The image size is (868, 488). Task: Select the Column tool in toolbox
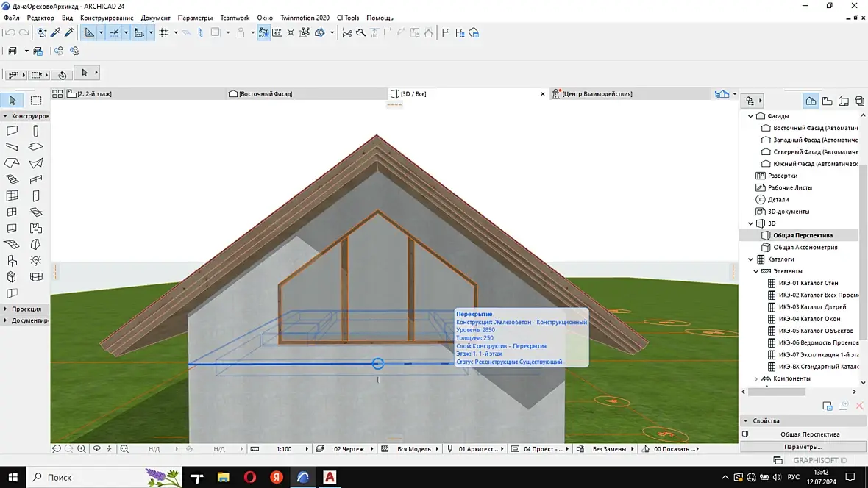(x=36, y=131)
